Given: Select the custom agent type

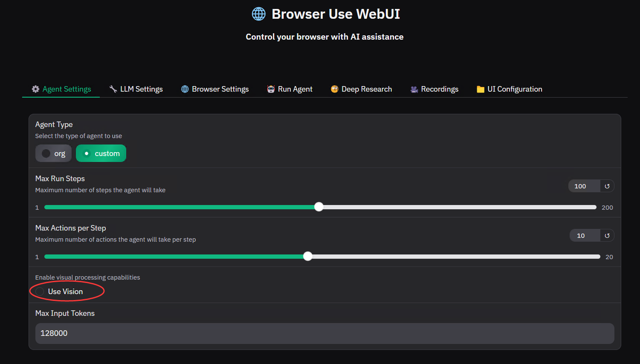Looking at the screenshot, I should tap(101, 153).
